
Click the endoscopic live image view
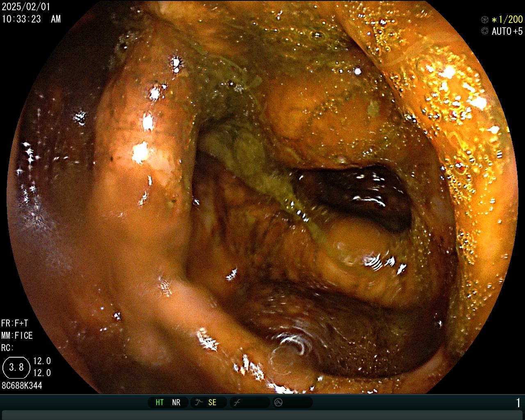[262, 197]
